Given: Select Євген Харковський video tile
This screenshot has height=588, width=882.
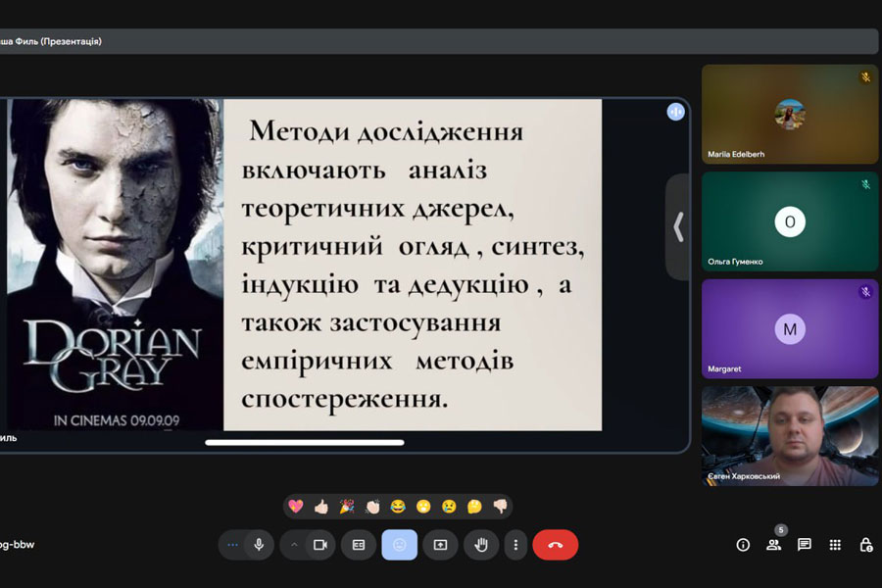Looking at the screenshot, I should (790, 436).
